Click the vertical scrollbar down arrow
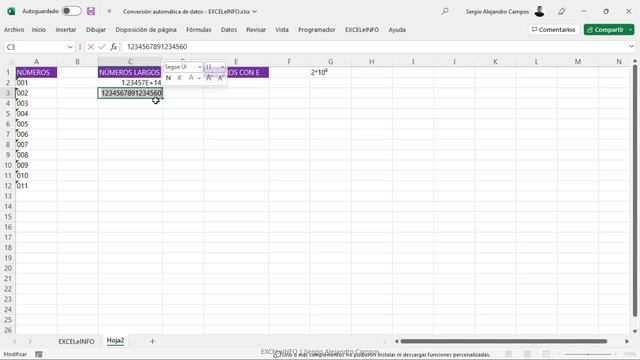640x360 pixels. coord(635,331)
